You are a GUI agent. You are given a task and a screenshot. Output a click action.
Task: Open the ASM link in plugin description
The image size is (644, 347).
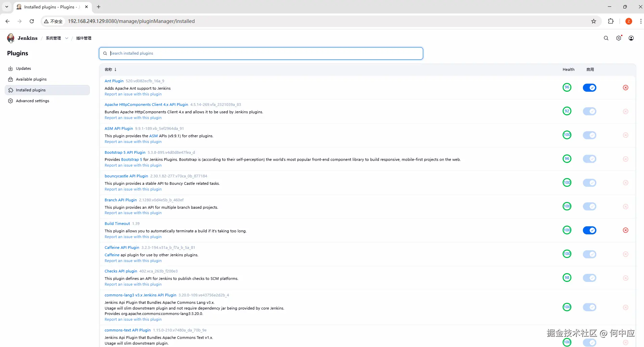tap(153, 136)
